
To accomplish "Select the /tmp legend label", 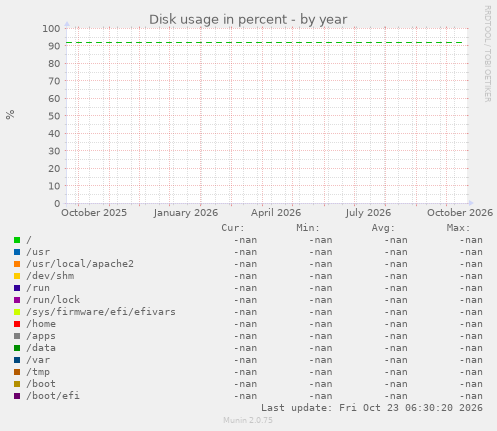I will [x=38, y=372].
